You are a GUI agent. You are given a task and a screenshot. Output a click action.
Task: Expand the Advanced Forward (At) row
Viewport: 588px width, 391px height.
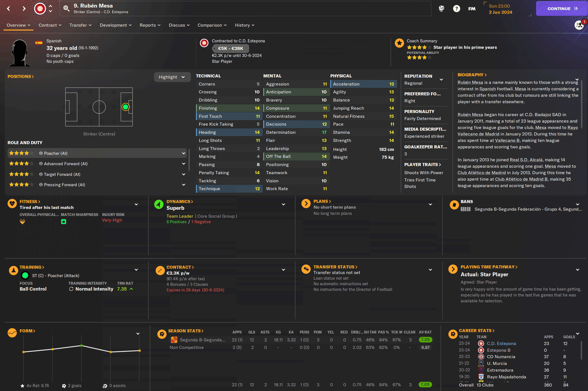tap(183, 164)
